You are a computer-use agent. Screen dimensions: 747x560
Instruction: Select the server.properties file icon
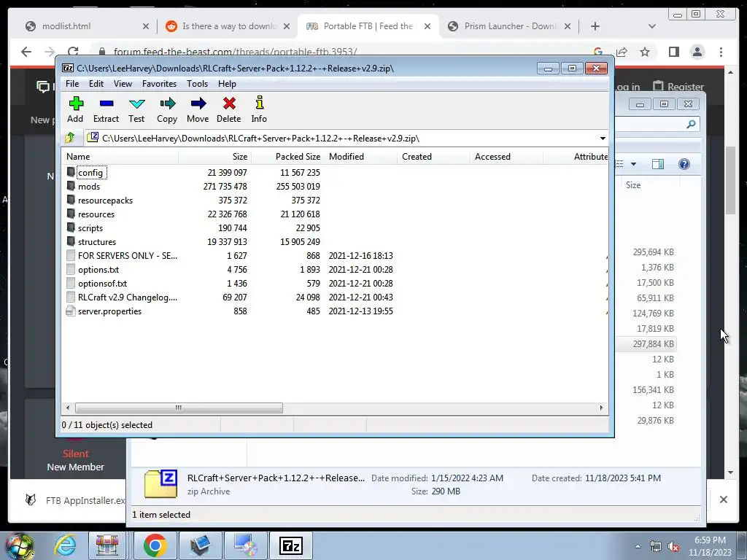(x=71, y=311)
